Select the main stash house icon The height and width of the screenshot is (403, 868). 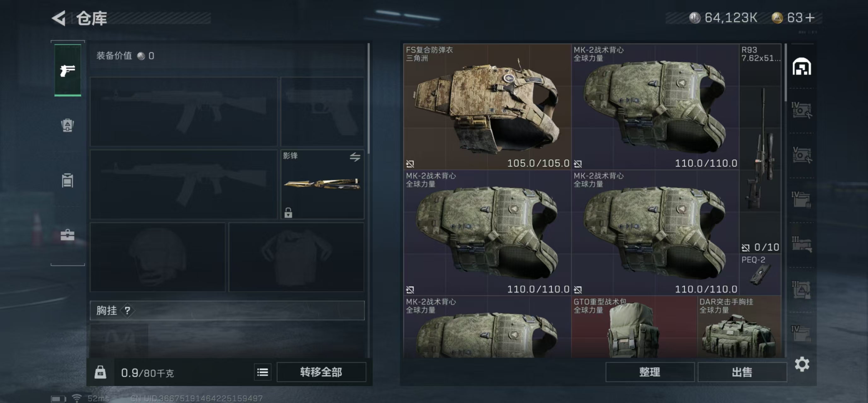[x=801, y=66]
